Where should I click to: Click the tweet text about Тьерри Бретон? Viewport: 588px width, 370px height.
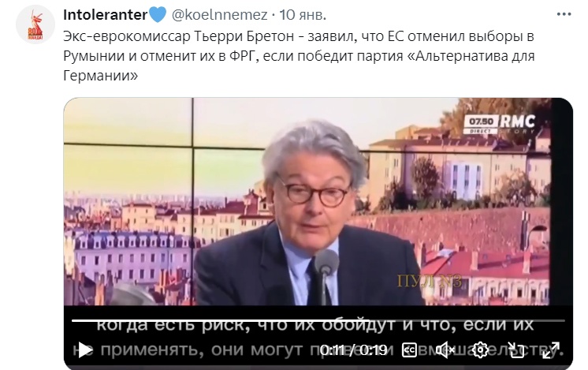299,56
